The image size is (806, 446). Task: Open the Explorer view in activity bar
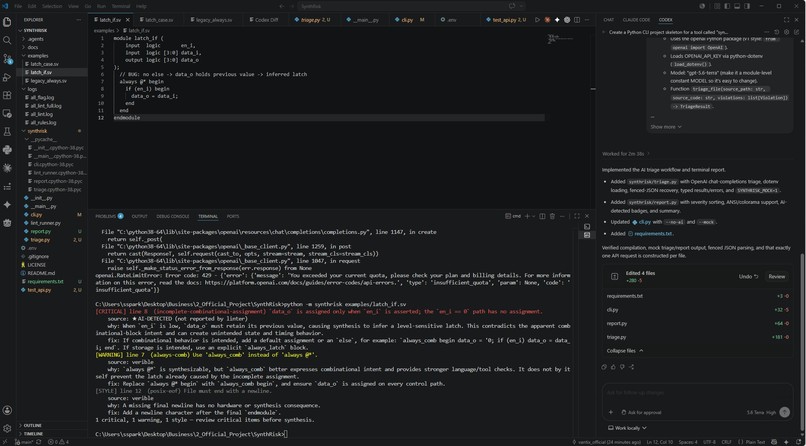pos(7,22)
